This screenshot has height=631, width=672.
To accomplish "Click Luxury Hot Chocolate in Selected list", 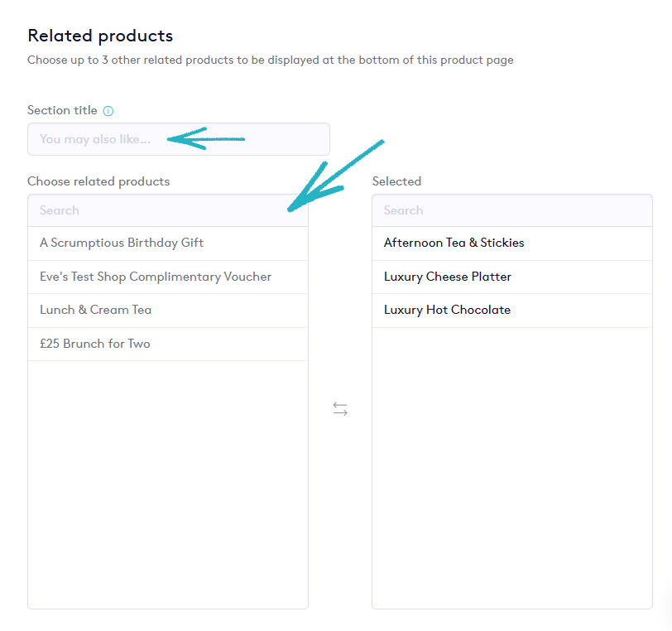I will (x=447, y=310).
